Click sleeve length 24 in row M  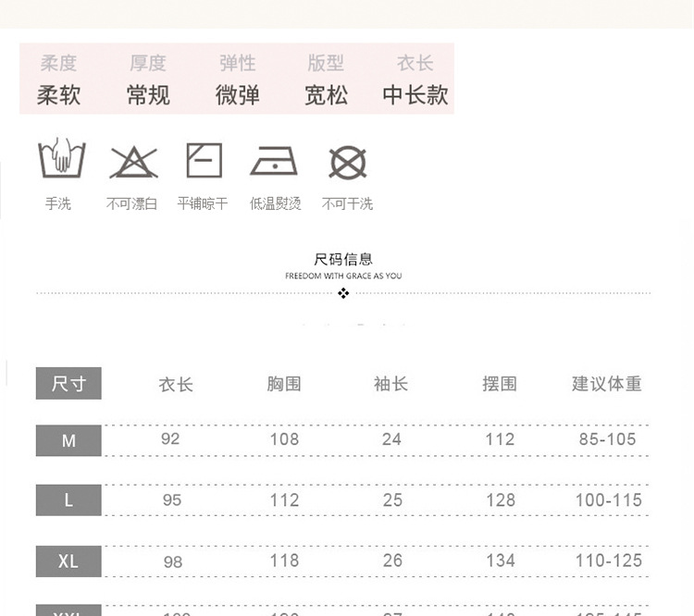pyautogui.click(x=391, y=439)
